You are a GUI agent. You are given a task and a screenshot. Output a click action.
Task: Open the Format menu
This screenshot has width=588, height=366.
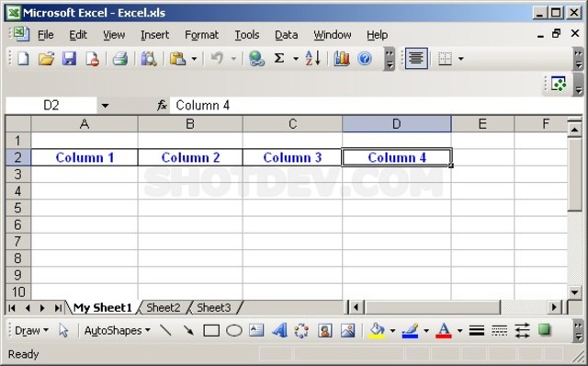pos(201,35)
